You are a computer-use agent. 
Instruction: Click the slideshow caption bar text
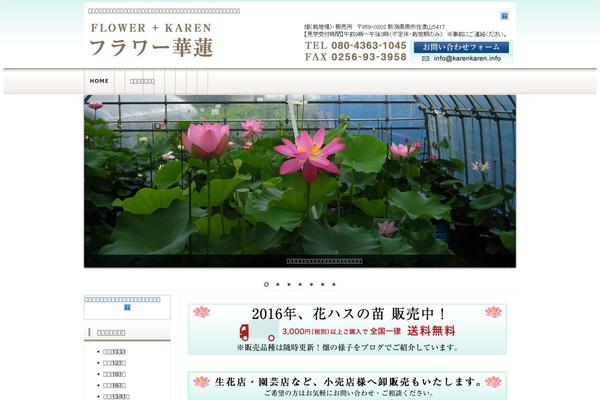(x=324, y=261)
